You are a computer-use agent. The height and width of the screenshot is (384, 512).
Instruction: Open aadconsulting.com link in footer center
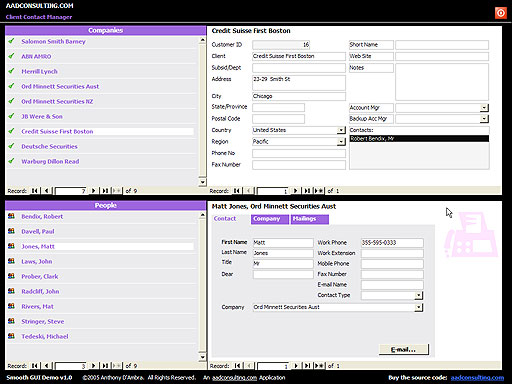click(235, 378)
